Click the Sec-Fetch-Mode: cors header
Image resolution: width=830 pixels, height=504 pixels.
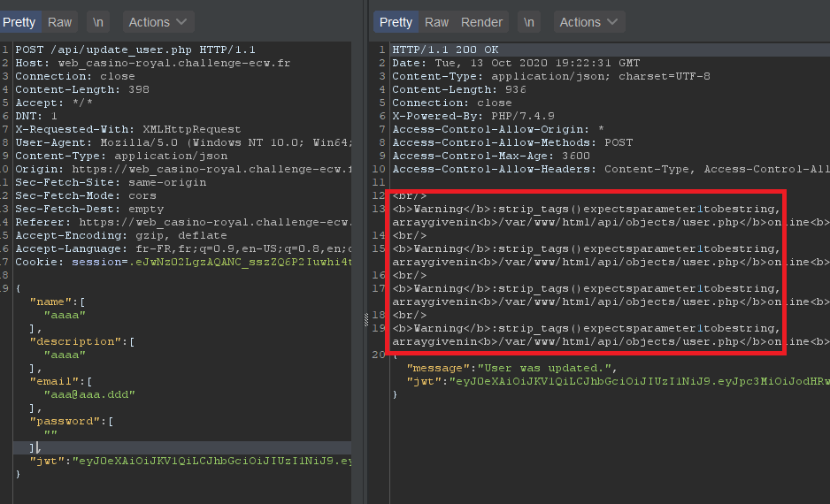coord(86,195)
